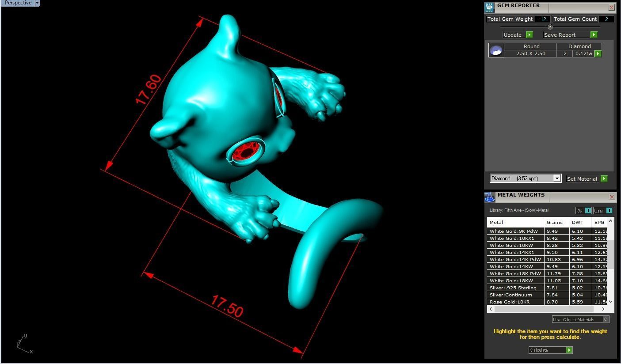This screenshot has height=364, width=621.
Task: Click the green arrow next to Save Report
Action: (594, 34)
